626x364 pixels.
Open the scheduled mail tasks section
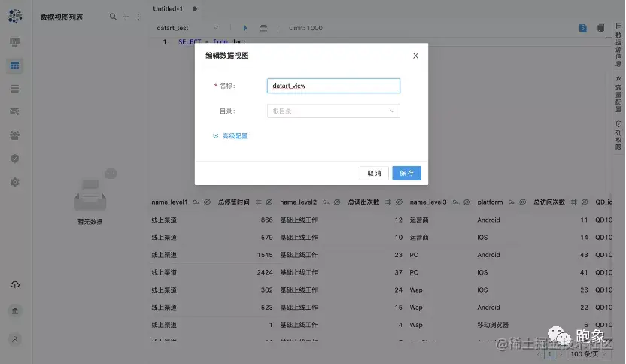click(x=15, y=112)
